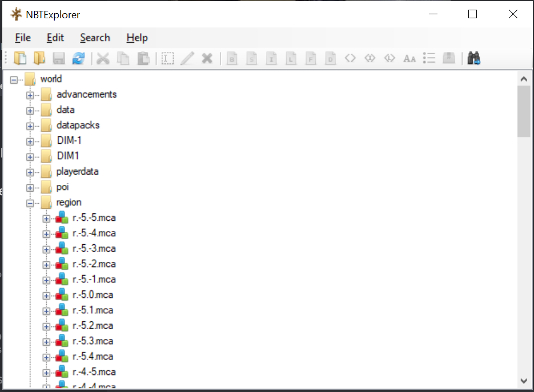Screen dimensions: 534x392
Task: Add an Int tag via I icon
Action: coord(271,58)
